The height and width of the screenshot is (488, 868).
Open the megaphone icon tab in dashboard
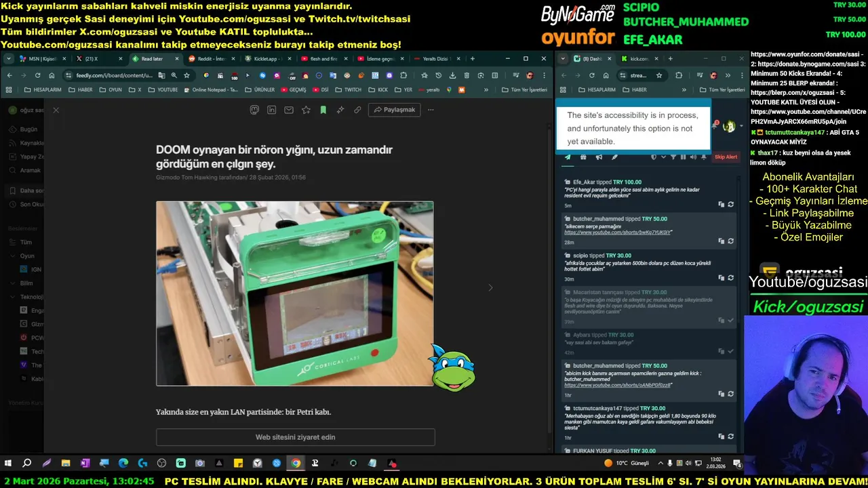click(599, 157)
